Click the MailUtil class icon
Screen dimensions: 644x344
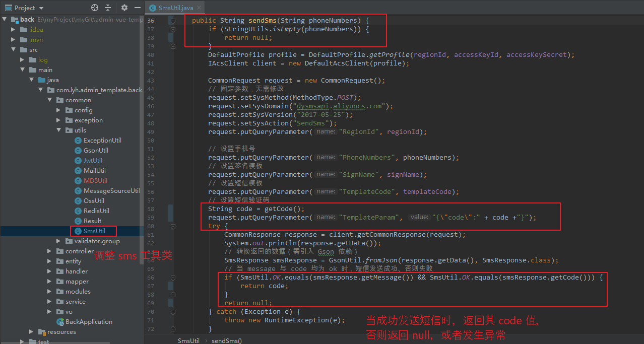coord(78,171)
